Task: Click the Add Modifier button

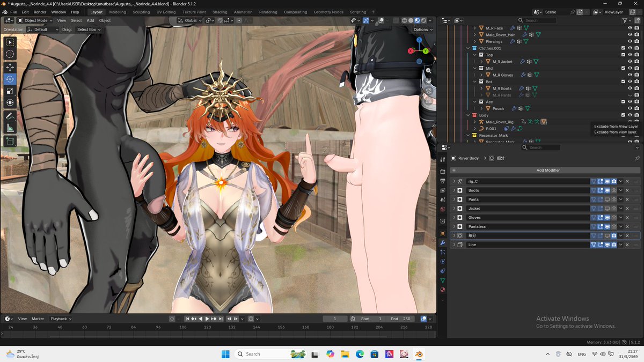Action: point(545,170)
